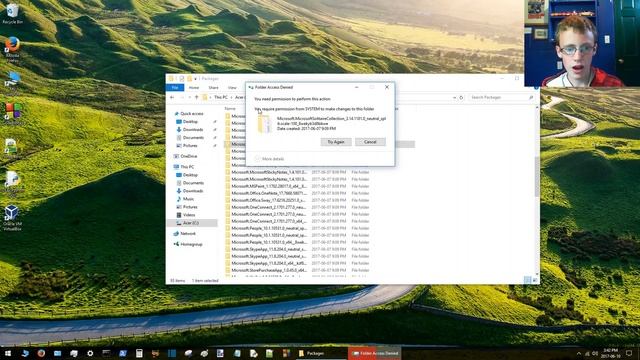Open the File tab in Explorer
Viewport: 640px width, 360px height.
coord(175,88)
